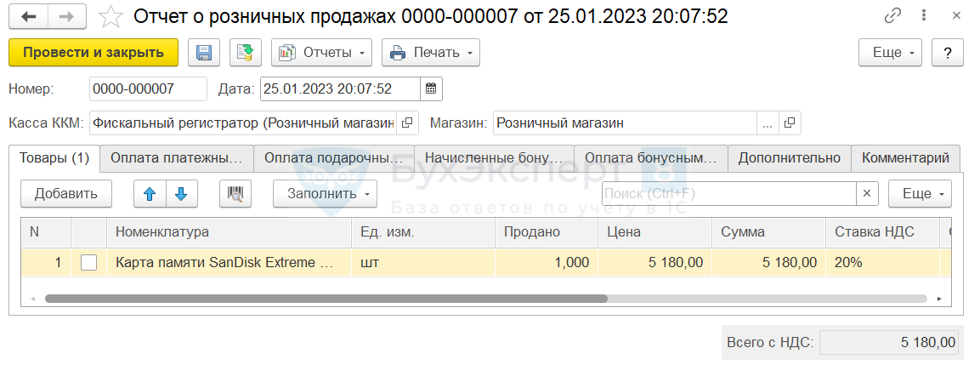
Task: Switch to the Дополнительно tab
Action: [790, 158]
